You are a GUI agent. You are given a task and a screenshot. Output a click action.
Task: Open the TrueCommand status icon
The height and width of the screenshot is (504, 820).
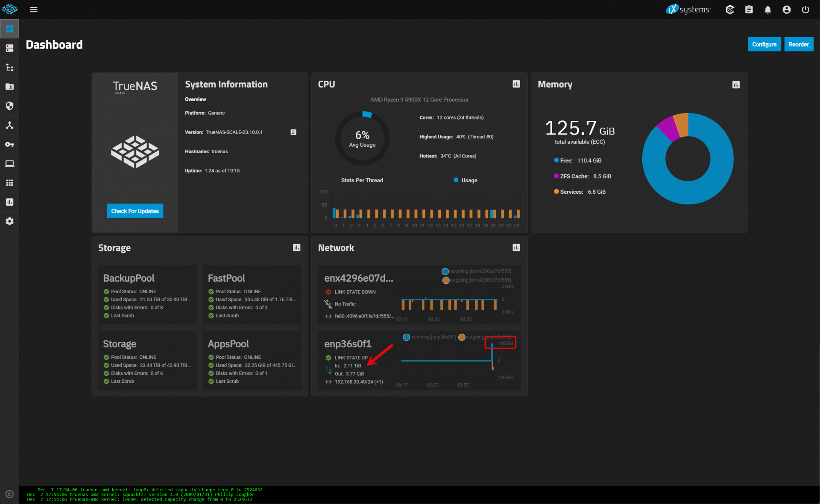(x=730, y=9)
